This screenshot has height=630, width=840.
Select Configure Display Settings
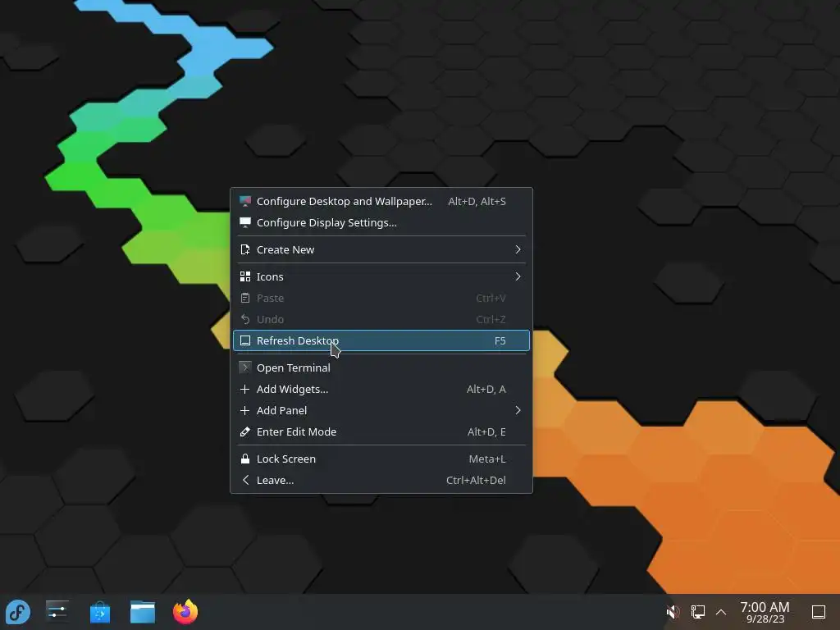tap(381, 223)
